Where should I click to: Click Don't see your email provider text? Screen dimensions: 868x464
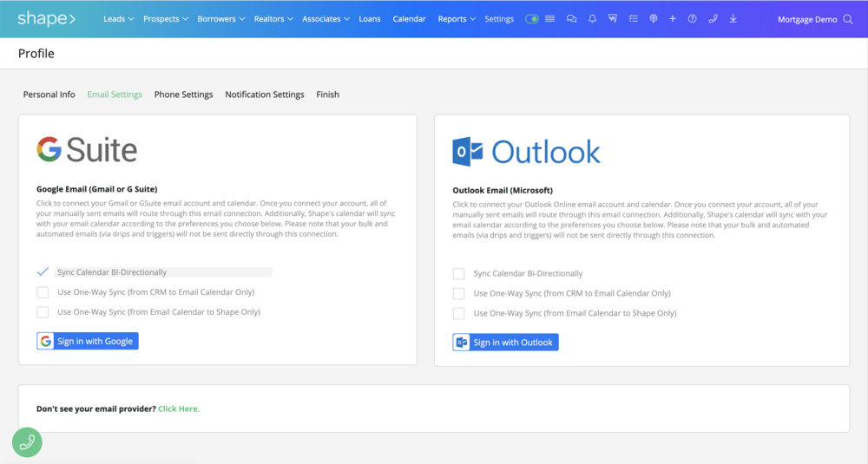96,408
